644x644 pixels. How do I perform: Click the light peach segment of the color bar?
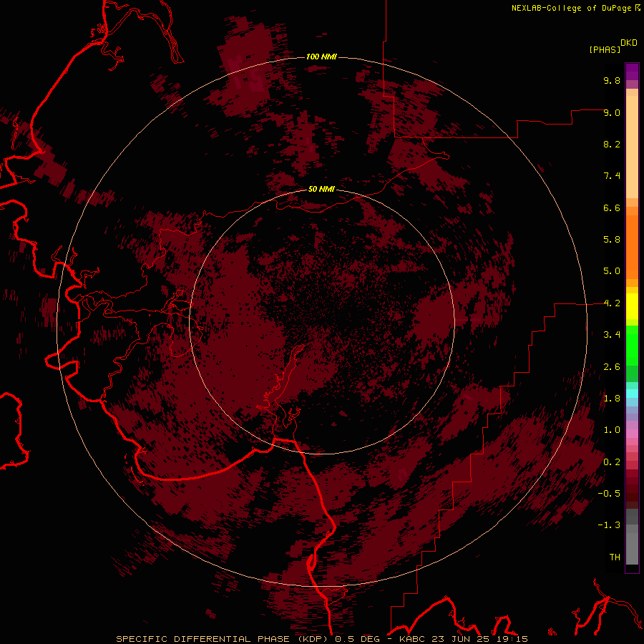[x=632, y=147]
